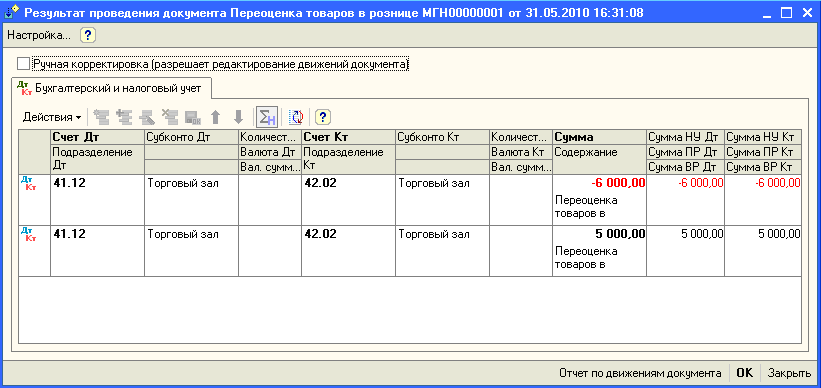Open the Настройка... menu
This screenshot has width=821, height=388.
[x=38, y=36]
